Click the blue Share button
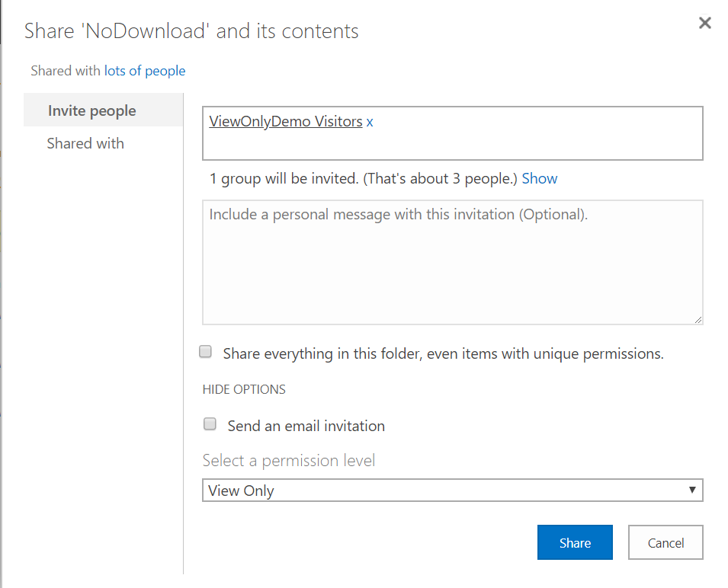Viewport: 728px width, 588px height. (575, 542)
